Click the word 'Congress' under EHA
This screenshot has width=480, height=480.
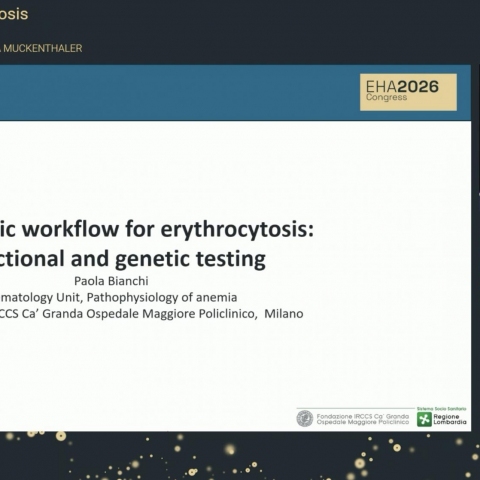(386, 97)
